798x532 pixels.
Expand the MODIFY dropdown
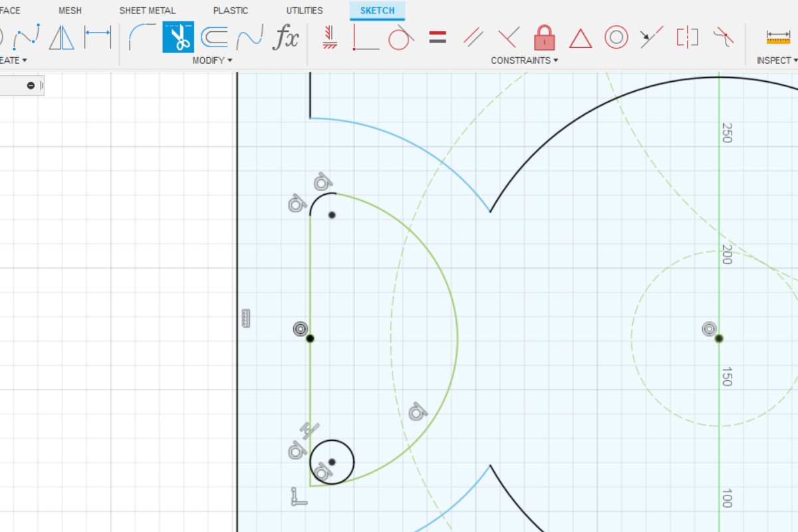212,61
